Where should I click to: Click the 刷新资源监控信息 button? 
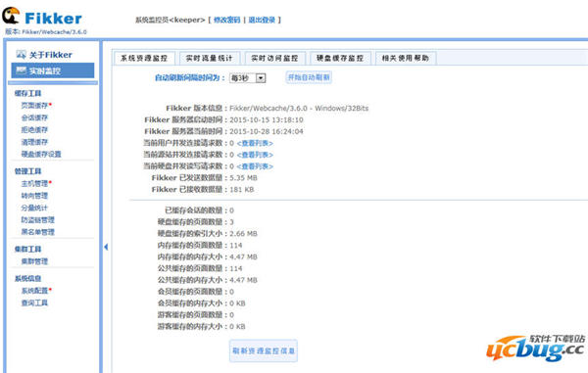pyautogui.click(x=264, y=350)
